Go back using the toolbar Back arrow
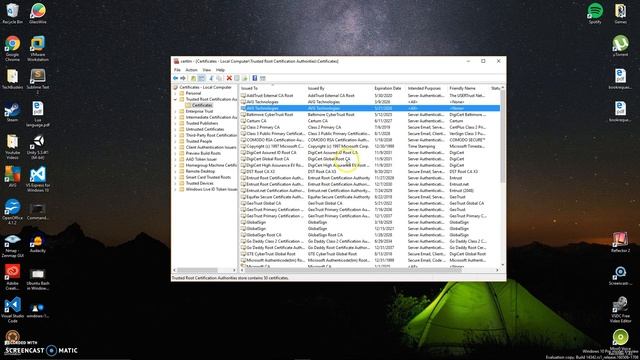Screen dimensions: 640x360 point(176,78)
